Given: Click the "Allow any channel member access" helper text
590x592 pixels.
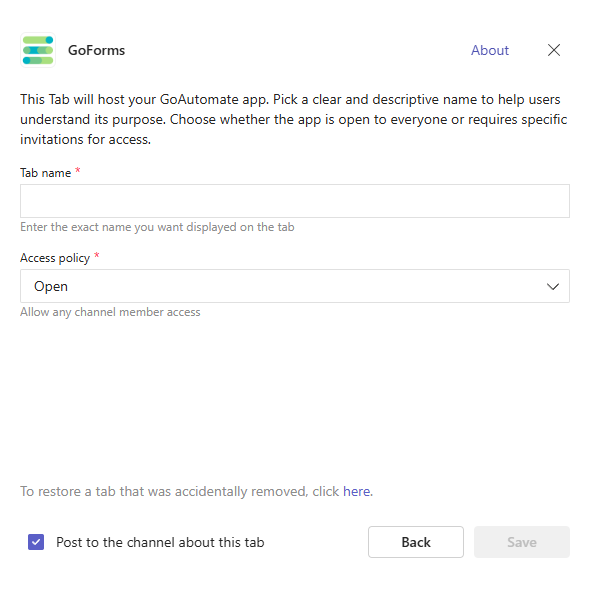Looking at the screenshot, I should pos(110,312).
